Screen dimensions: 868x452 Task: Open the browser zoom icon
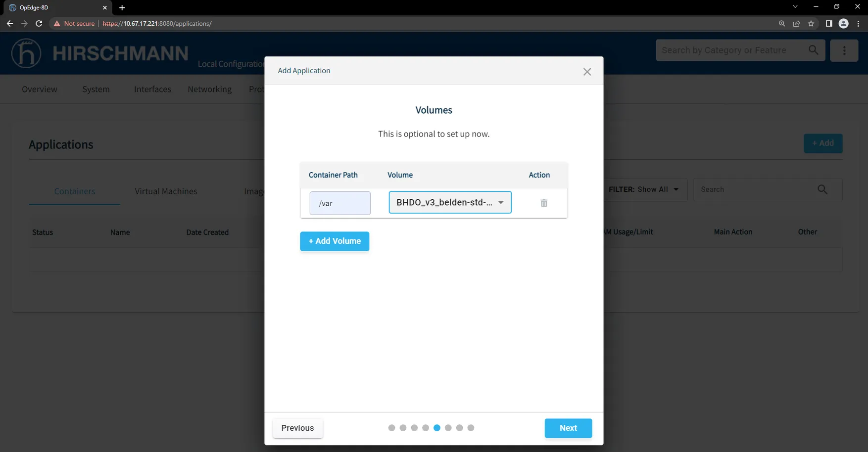pyautogui.click(x=782, y=23)
